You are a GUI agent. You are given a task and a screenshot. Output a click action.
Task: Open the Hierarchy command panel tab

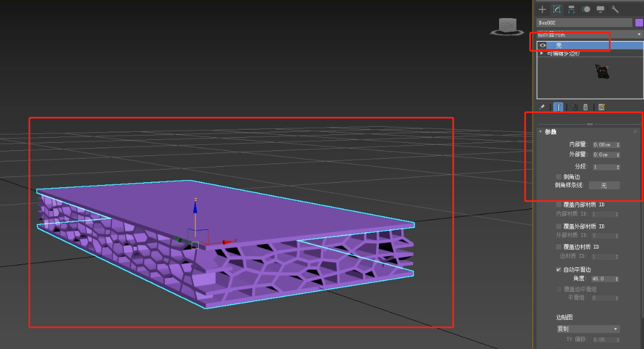572,9
